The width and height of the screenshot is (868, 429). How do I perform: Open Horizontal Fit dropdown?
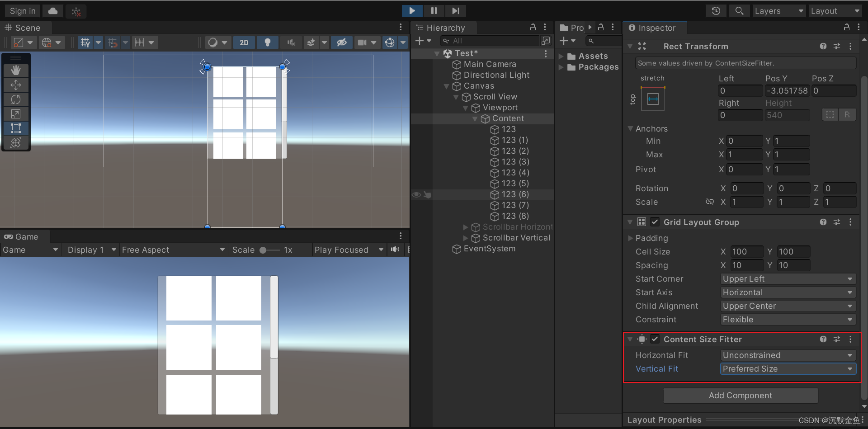click(788, 355)
